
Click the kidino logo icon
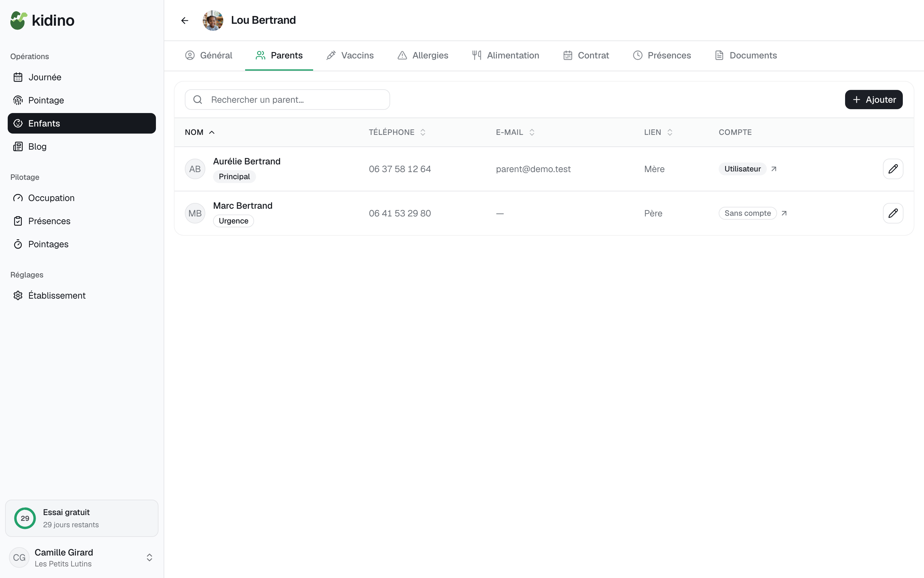click(19, 20)
